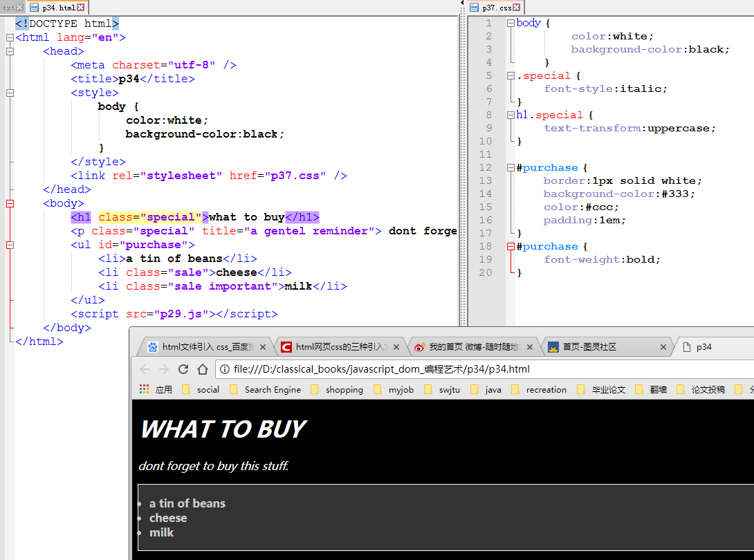Collapse the h1.special rule fold marker
Viewport: 754px width, 560px height.
click(511, 115)
